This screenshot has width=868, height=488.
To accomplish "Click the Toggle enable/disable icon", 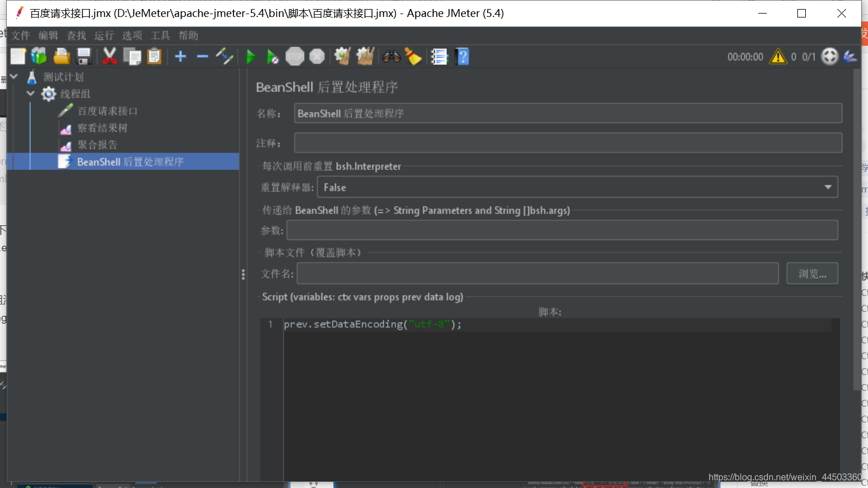I will coord(224,56).
